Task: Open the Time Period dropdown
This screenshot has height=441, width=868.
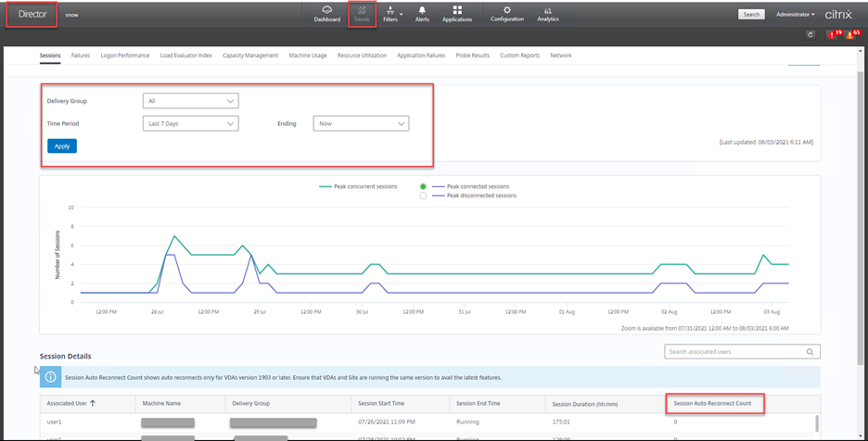Action: click(191, 123)
